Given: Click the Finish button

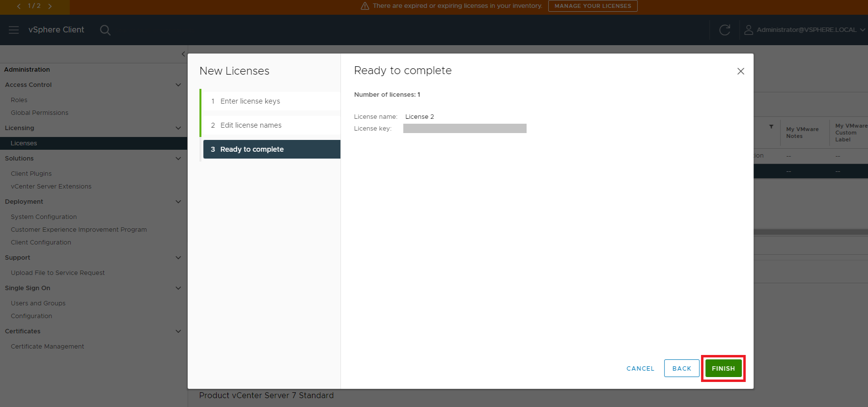Looking at the screenshot, I should 723,368.
